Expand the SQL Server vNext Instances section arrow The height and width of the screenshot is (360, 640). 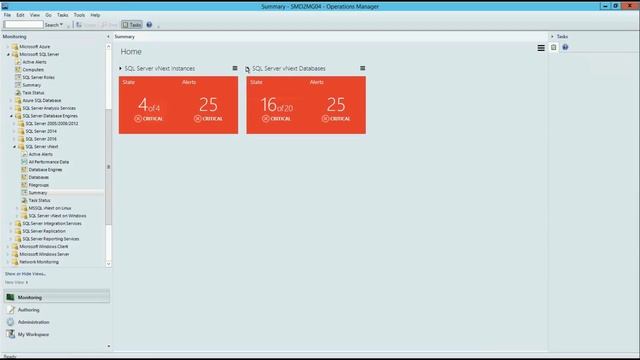(120, 69)
